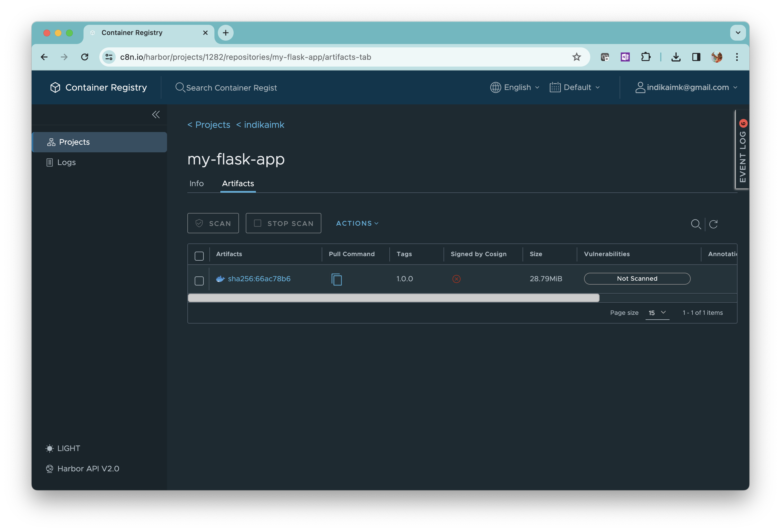Click the browser forward arrow
The height and width of the screenshot is (532, 781).
(x=64, y=57)
